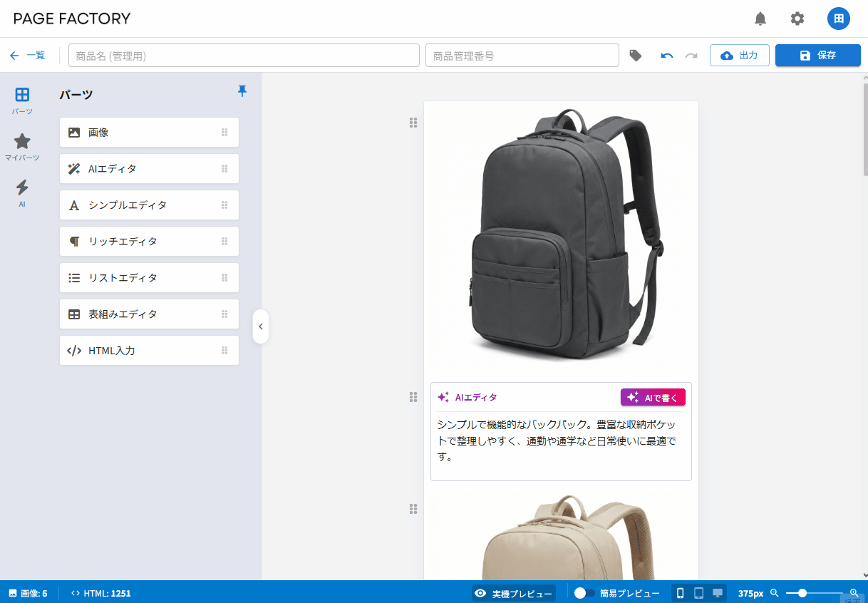The height and width of the screenshot is (603, 868).
Task: Collapse the parts panel with the chevron
Action: pos(261,326)
